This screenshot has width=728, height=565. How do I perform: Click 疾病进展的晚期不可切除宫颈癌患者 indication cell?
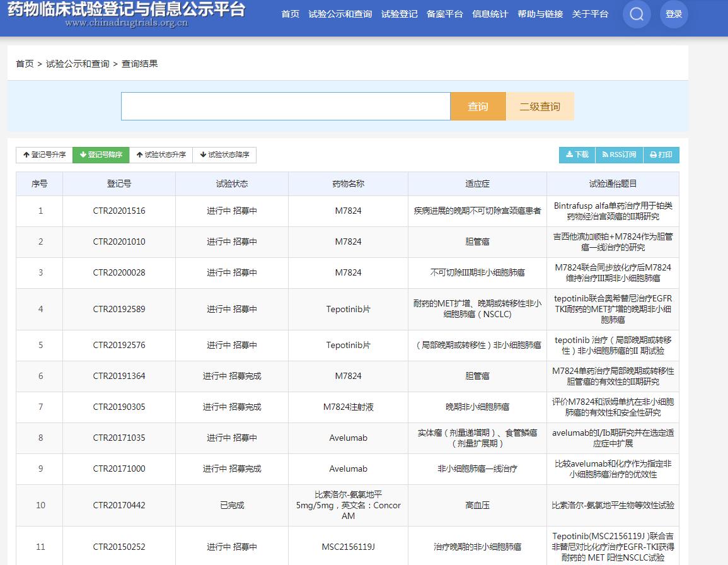(477, 211)
